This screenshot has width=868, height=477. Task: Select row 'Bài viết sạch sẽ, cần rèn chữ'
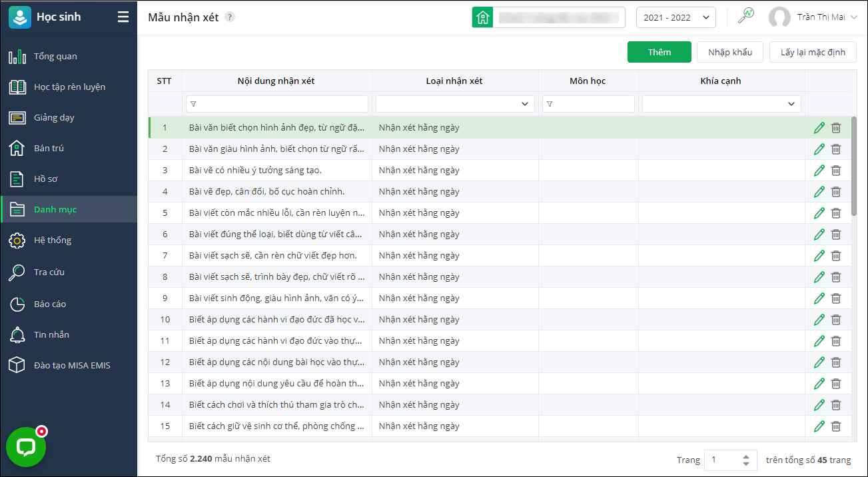coord(500,256)
